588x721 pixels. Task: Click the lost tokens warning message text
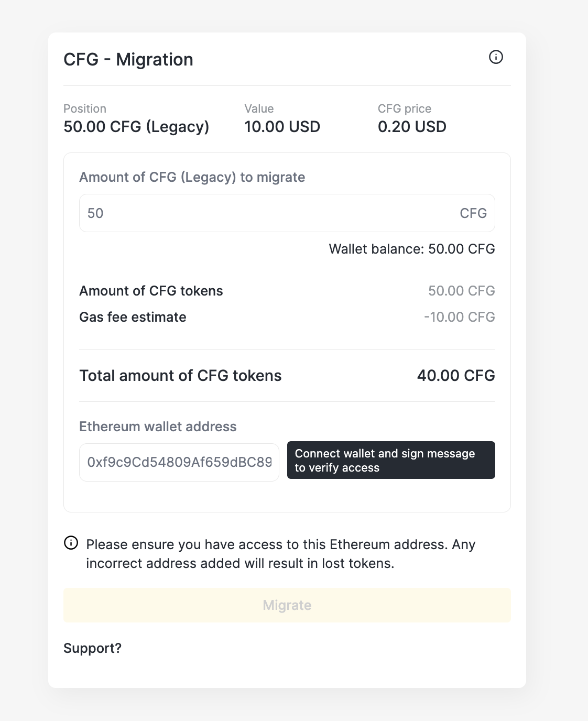[280, 554]
